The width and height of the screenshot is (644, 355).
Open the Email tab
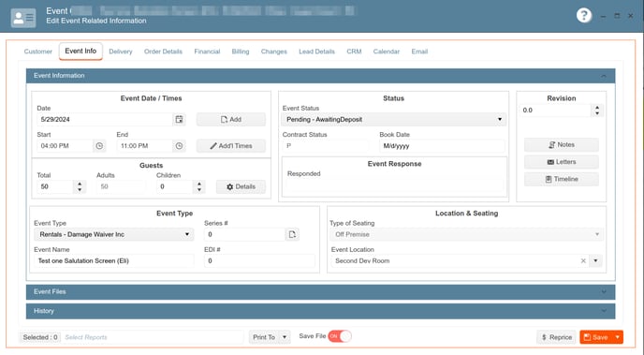(419, 52)
